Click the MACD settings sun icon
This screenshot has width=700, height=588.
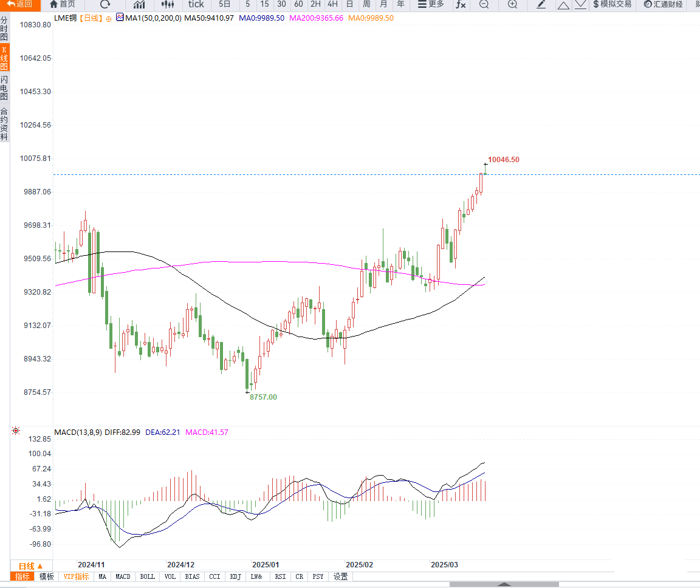(x=16, y=431)
